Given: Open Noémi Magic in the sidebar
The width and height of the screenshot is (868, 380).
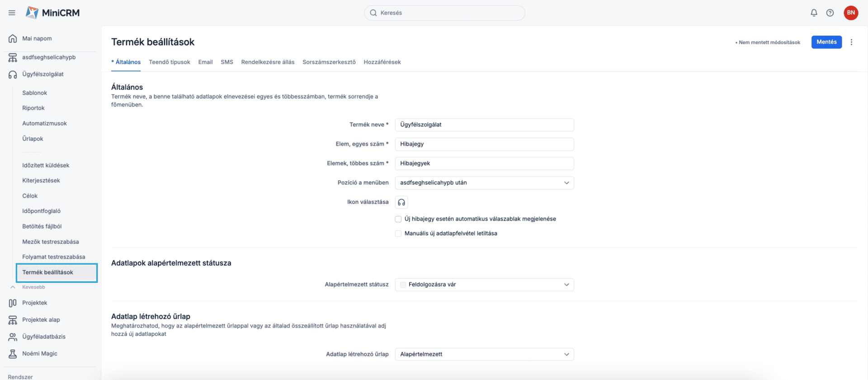Looking at the screenshot, I should pyautogui.click(x=40, y=353).
